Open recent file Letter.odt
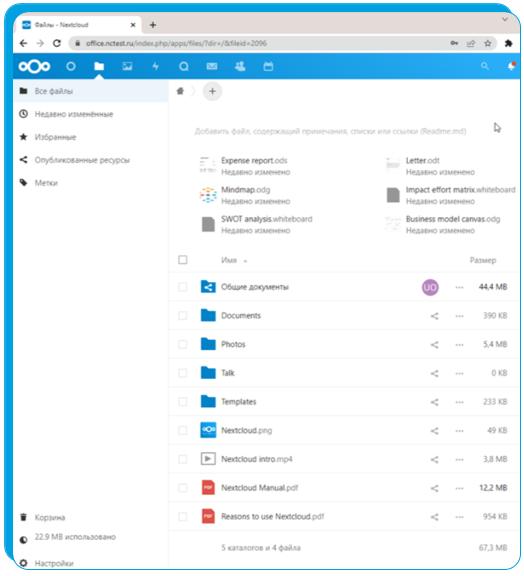 [x=430, y=166]
